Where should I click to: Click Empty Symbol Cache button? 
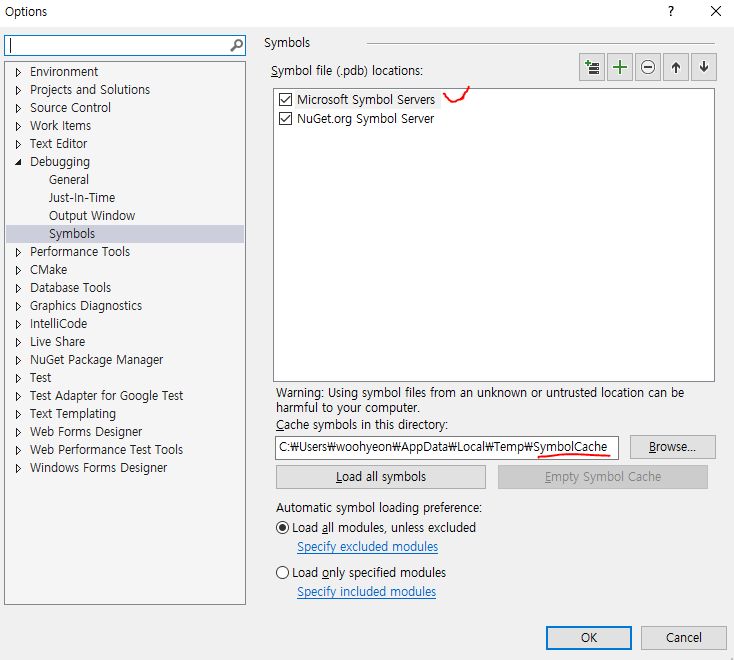[x=602, y=477]
